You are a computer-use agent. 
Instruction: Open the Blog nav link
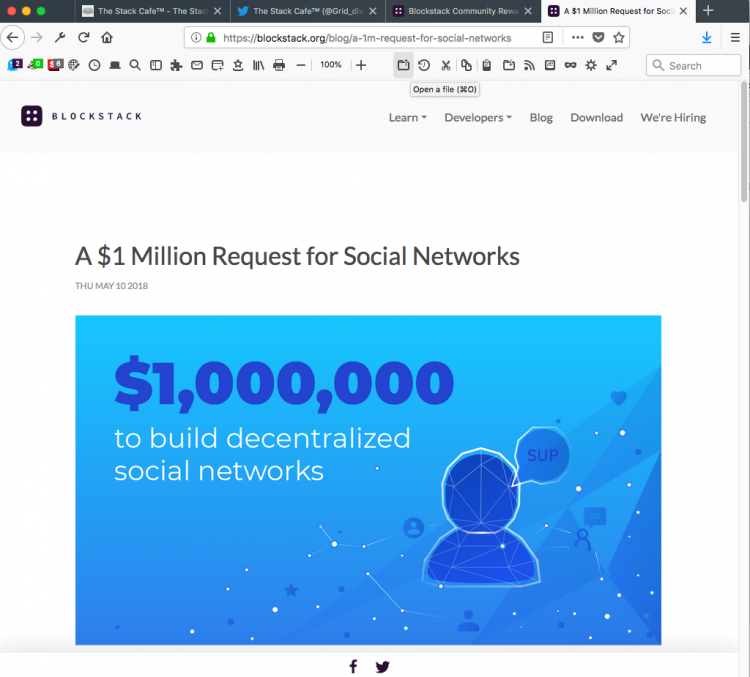click(541, 118)
